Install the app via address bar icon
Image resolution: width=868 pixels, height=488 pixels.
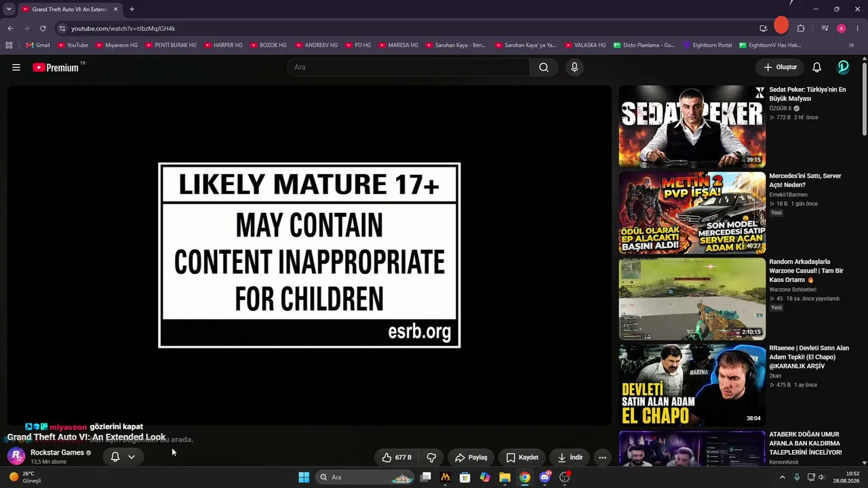click(764, 28)
